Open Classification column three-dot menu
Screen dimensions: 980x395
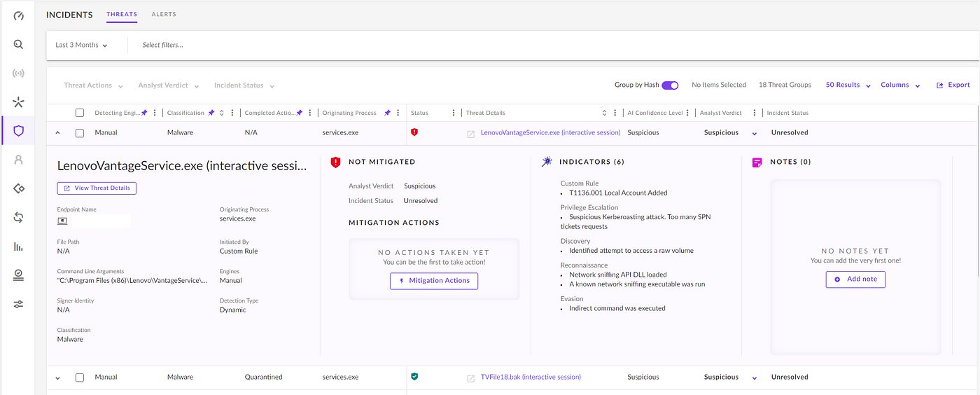[232, 113]
